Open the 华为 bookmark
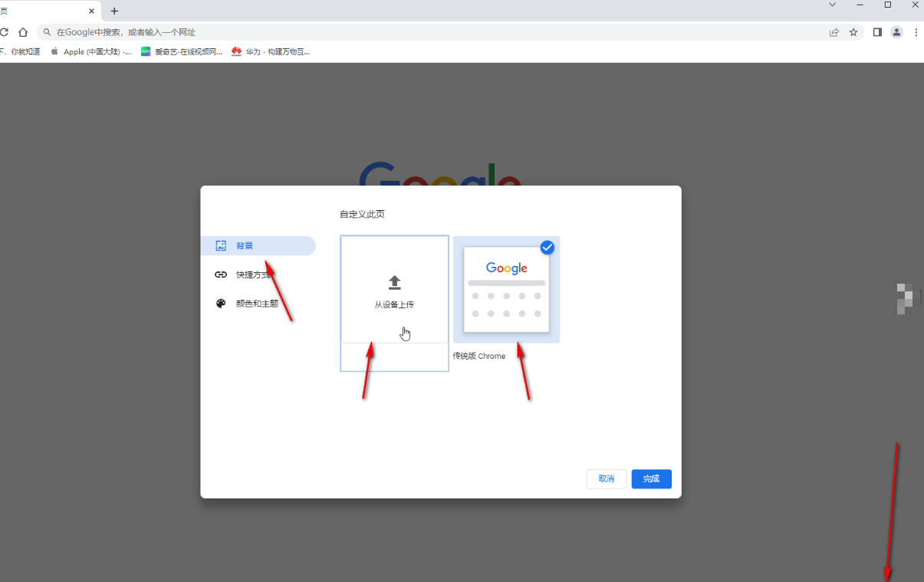This screenshot has width=924, height=582. click(x=271, y=51)
